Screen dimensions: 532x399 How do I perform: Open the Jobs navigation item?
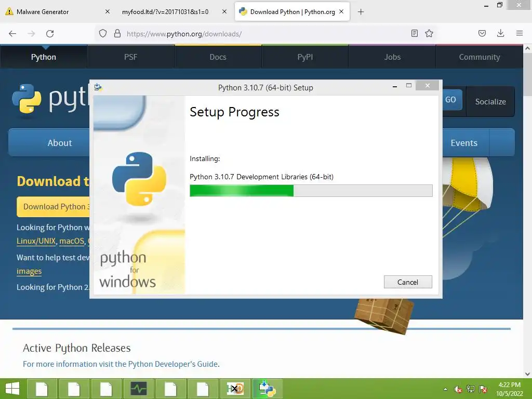(x=392, y=57)
